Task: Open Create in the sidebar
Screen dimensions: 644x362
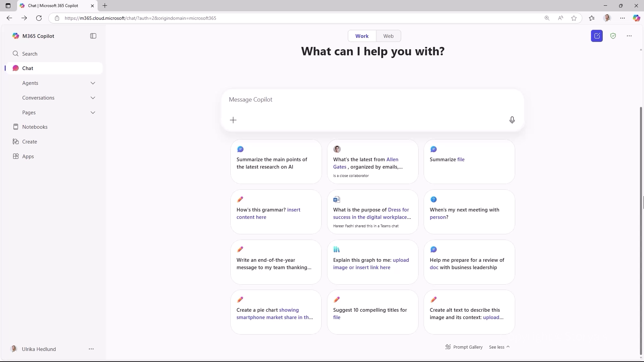Action: [x=54, y=141]
